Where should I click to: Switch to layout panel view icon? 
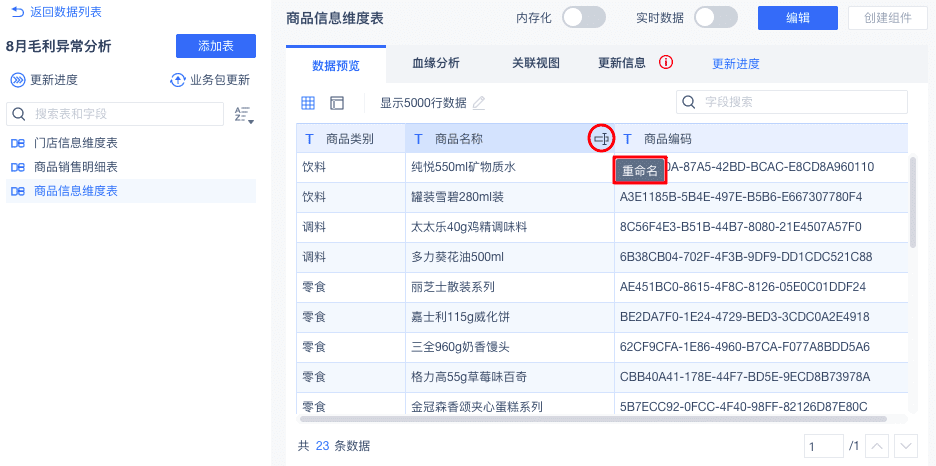[x=337, y=103]
